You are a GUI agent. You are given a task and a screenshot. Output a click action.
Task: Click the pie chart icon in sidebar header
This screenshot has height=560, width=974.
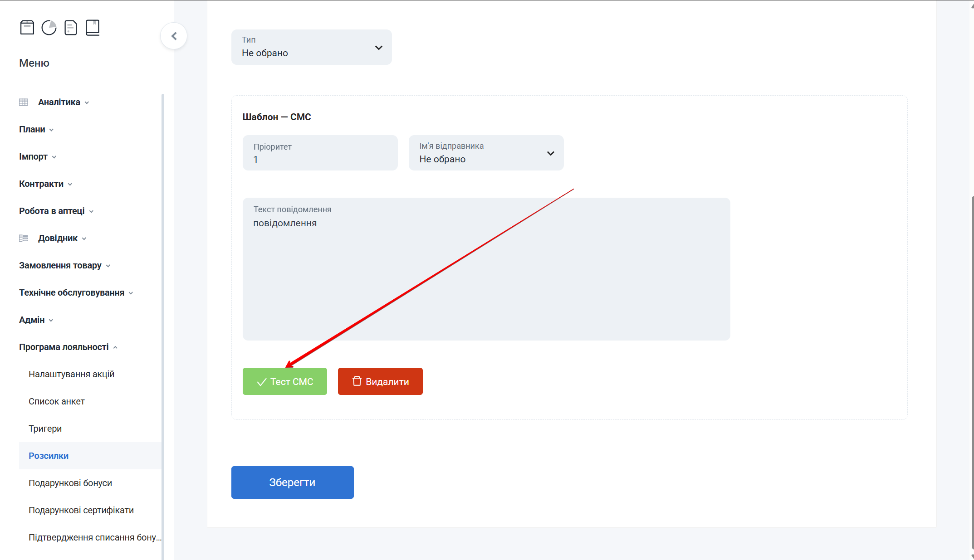[49, 28]
